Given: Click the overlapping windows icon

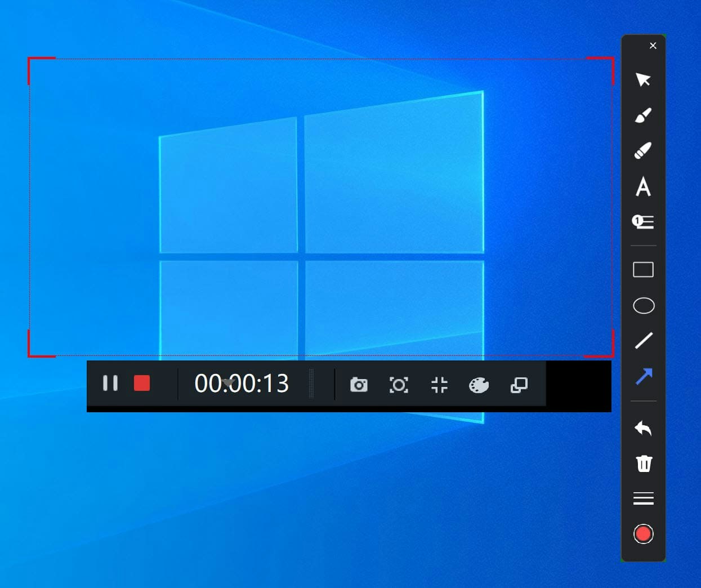Looking at the screenshot, I should coord(519,385).
